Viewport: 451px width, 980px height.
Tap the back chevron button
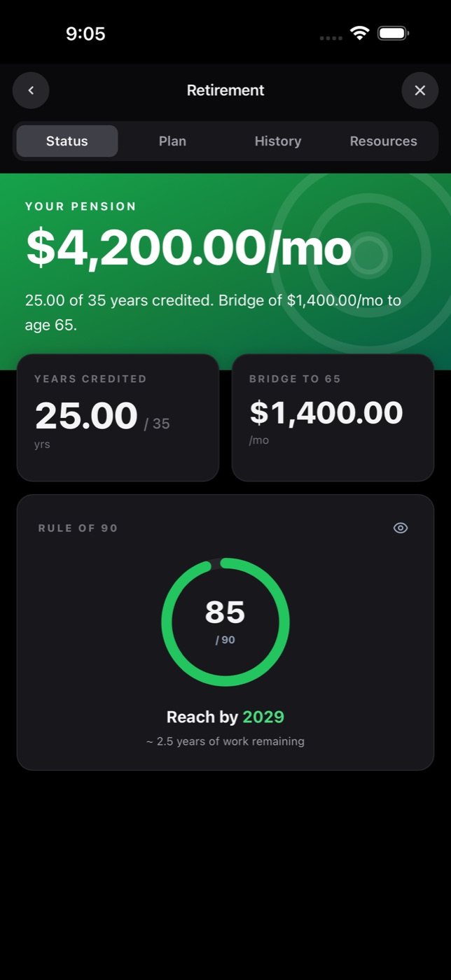31,90
